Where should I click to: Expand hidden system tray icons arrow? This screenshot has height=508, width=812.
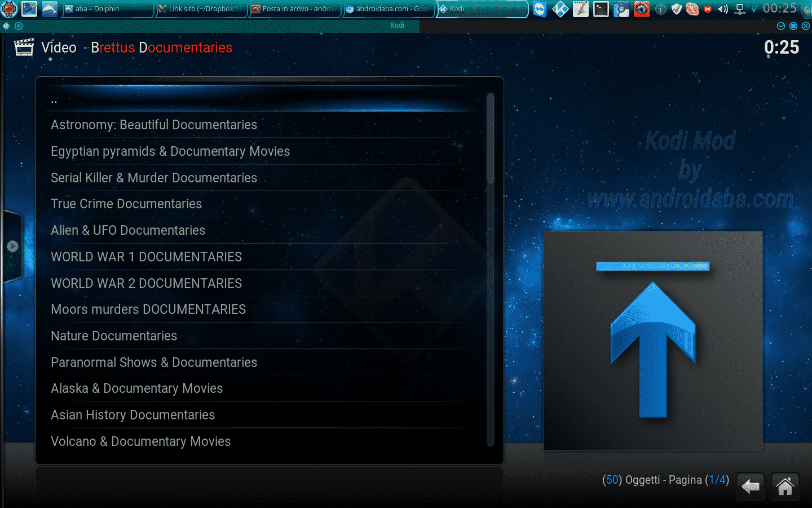tap(754, 10)
